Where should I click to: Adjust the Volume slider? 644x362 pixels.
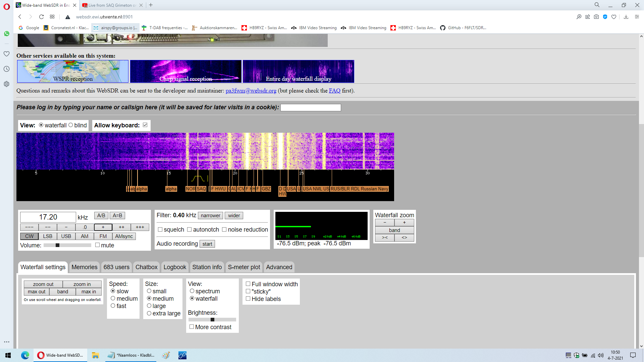[58, 245]
